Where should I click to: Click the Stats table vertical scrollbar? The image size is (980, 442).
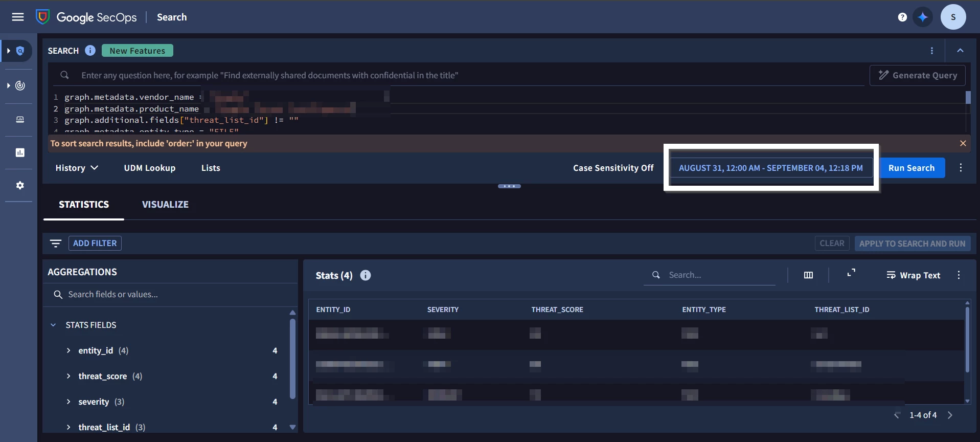(967, 339)
